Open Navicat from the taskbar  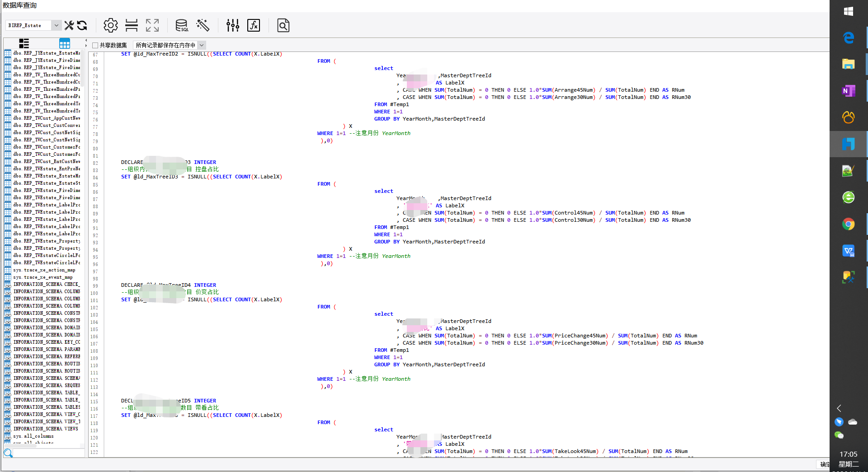point(849,117)
